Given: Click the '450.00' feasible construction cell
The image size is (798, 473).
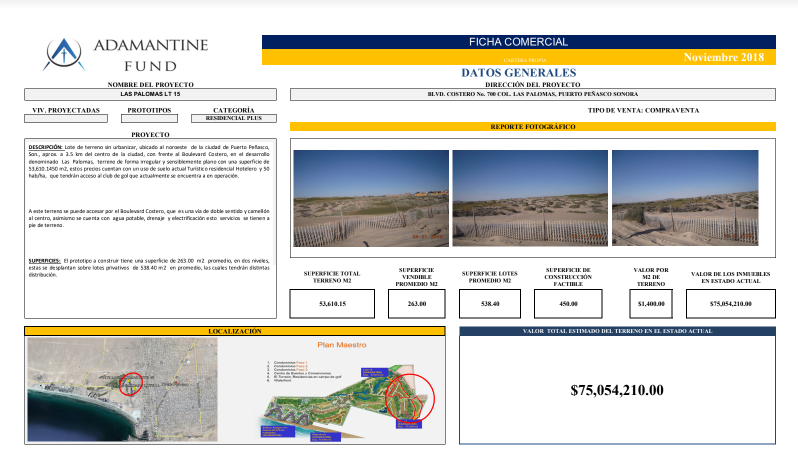Looking at the screenshot, I should (x=568, y=304).
